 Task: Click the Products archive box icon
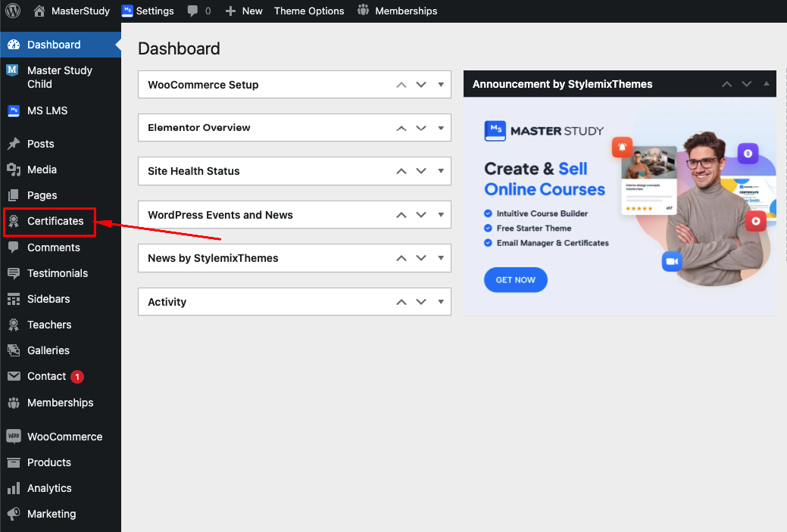(x=14, y=462)
